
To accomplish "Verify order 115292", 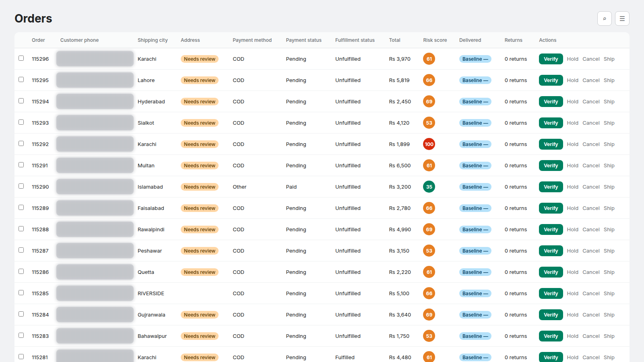I will click(551, 144).
